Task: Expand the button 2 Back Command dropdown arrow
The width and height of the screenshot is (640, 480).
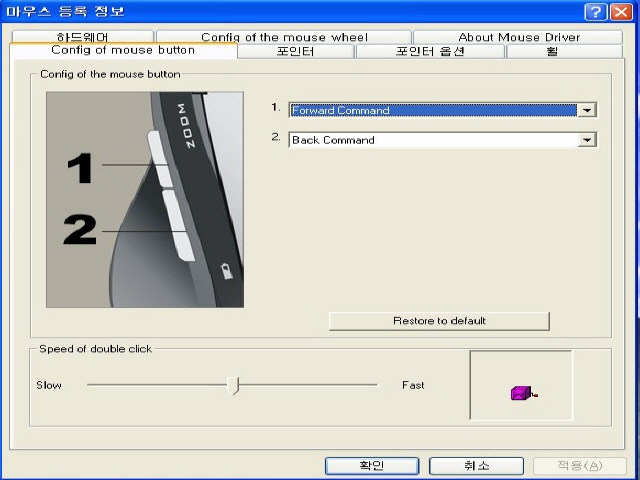Action: tap(587, 140)
